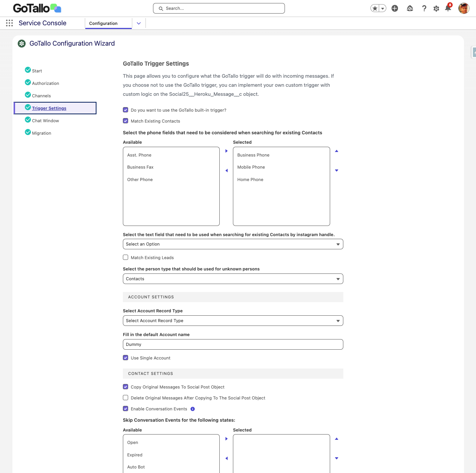Click the Enable Conversation Events info icon

point(193,409)
